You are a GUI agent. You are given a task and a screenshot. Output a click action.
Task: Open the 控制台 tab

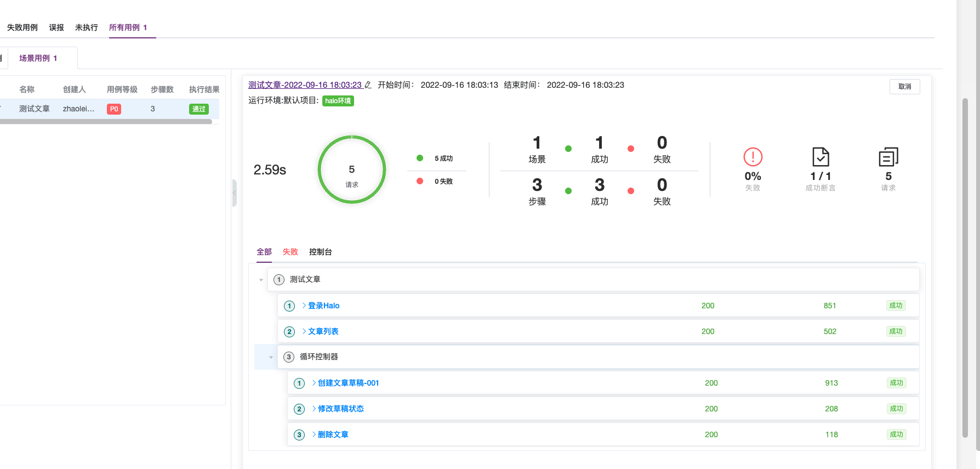tap(321, 252)
